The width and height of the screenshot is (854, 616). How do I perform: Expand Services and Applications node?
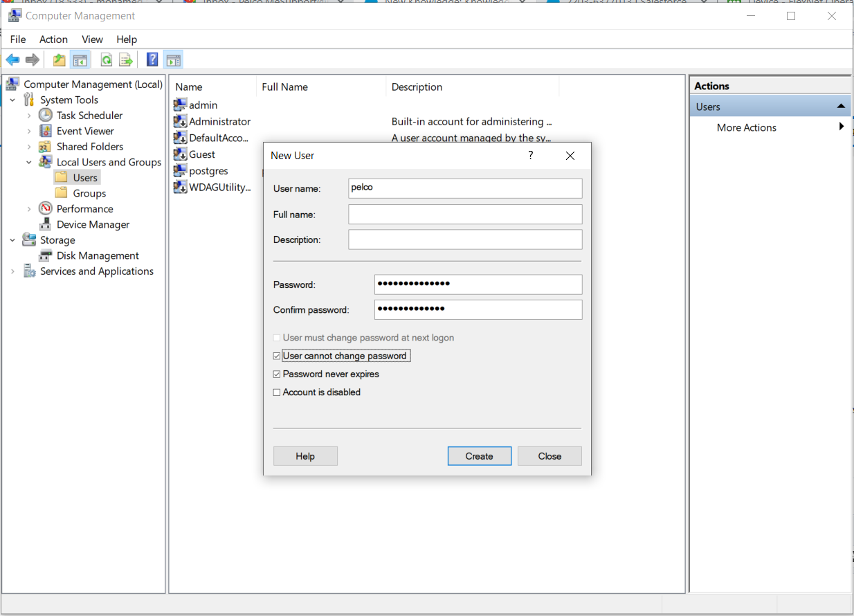12,271
